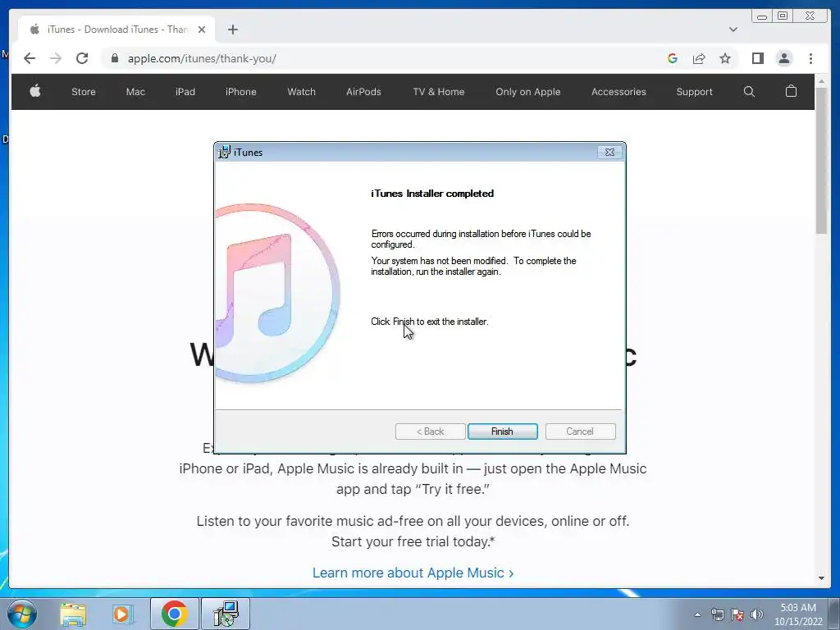Bookmark this tab with the star icon

point(725,58)
